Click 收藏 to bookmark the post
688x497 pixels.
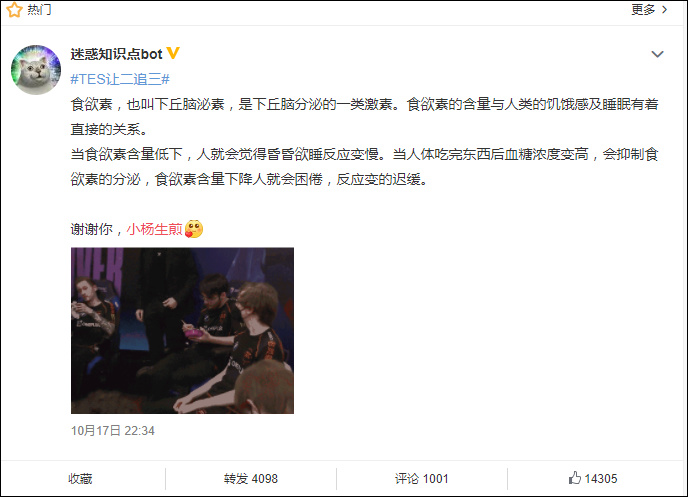tap(80, 479)
